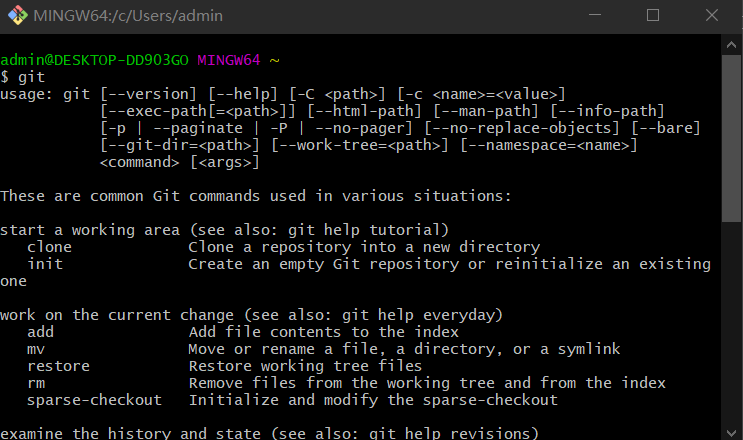Click the '[--info-path]' option text
Viewport: 743px width, 440px height.
607,111
